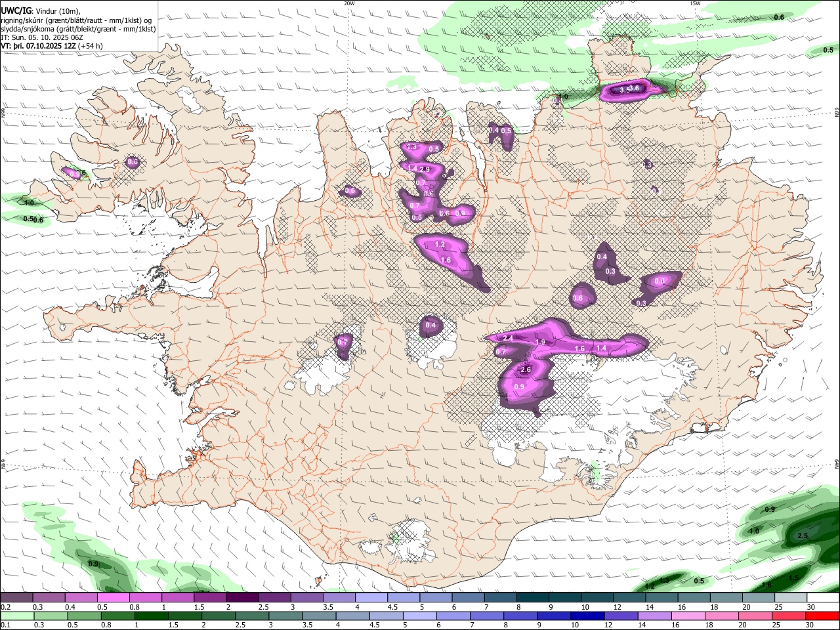Screen dimensions: 840x630
Task: Click the UWC/IG title in the header
Action: pyautogui.click(x=16, y=10)
